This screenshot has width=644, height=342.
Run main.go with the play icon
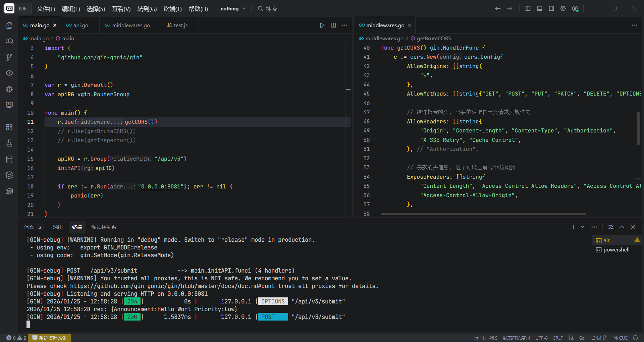click(x=322, y=25)
